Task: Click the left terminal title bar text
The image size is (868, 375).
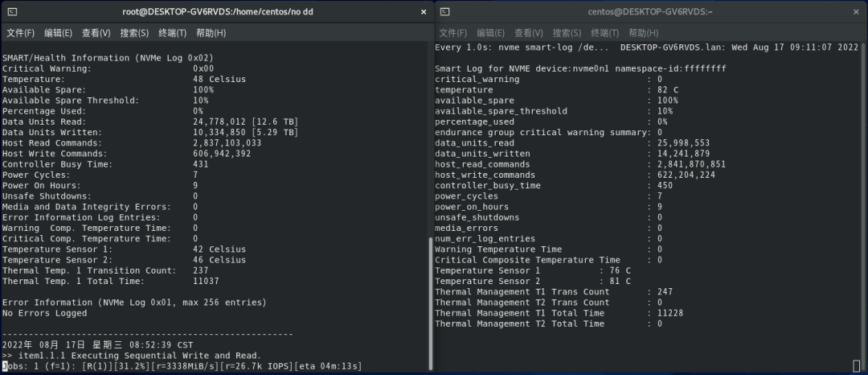Action: point(218,11)
